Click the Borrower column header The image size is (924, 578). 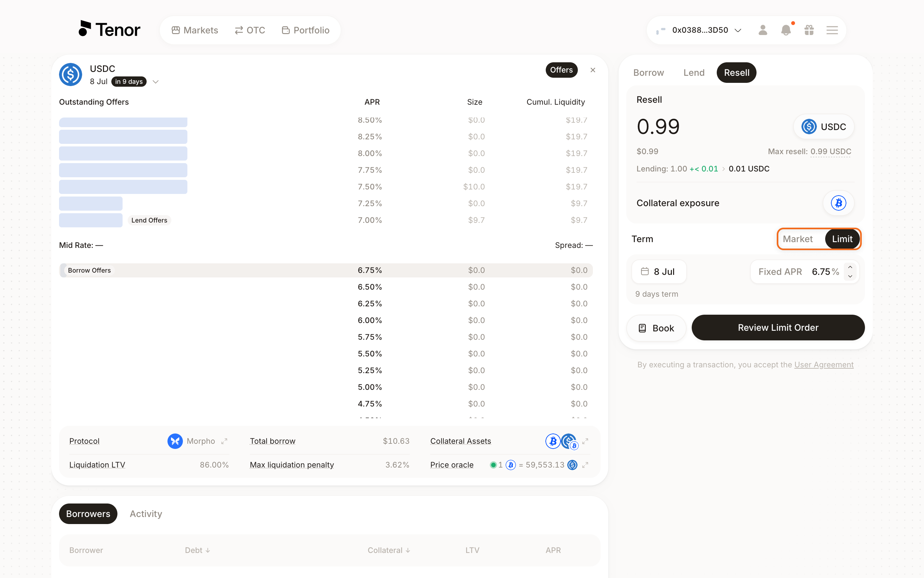[86, 550]
